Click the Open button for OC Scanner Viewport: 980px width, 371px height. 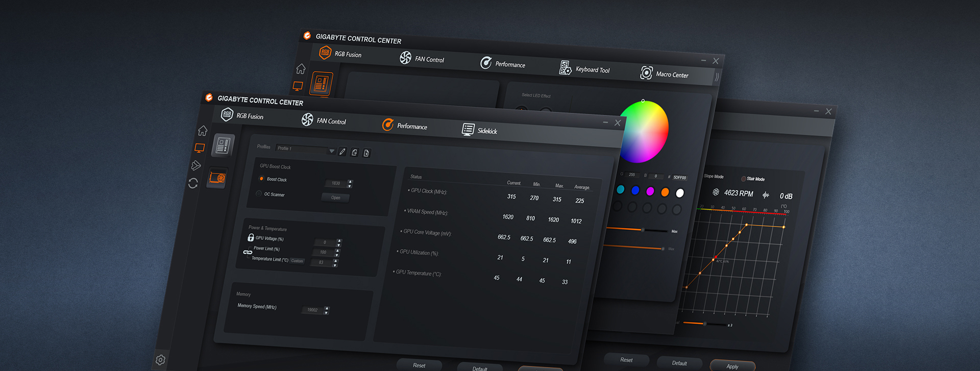point(335,197)
